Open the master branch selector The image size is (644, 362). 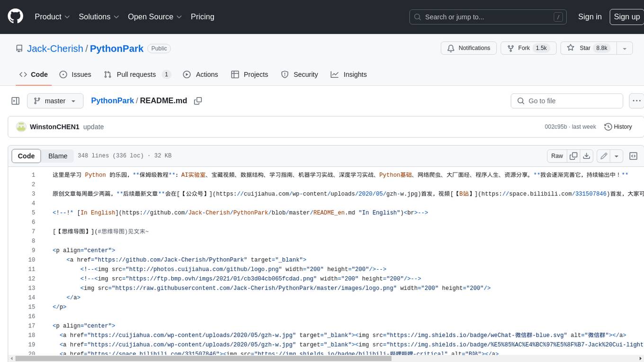(55, 101)
